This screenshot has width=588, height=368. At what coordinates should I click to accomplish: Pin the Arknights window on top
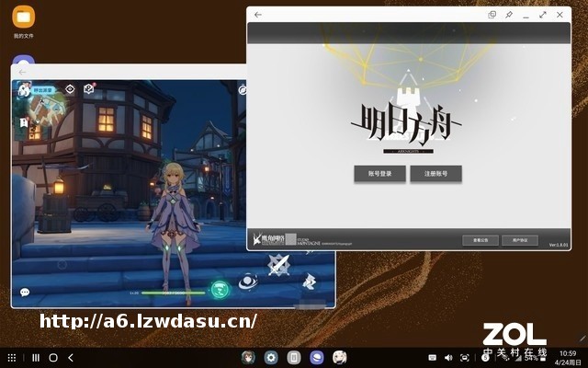pyautogui.click(x=509, y=15)
